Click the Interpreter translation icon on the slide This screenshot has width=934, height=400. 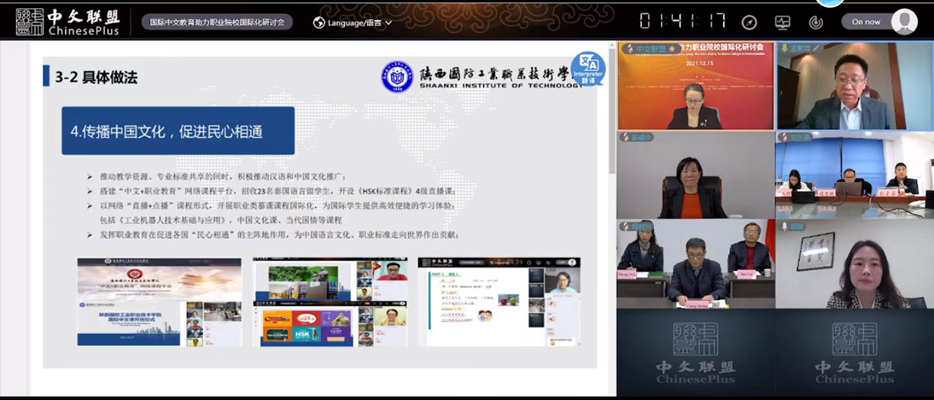pyautogui.click(x=588, y=69)
